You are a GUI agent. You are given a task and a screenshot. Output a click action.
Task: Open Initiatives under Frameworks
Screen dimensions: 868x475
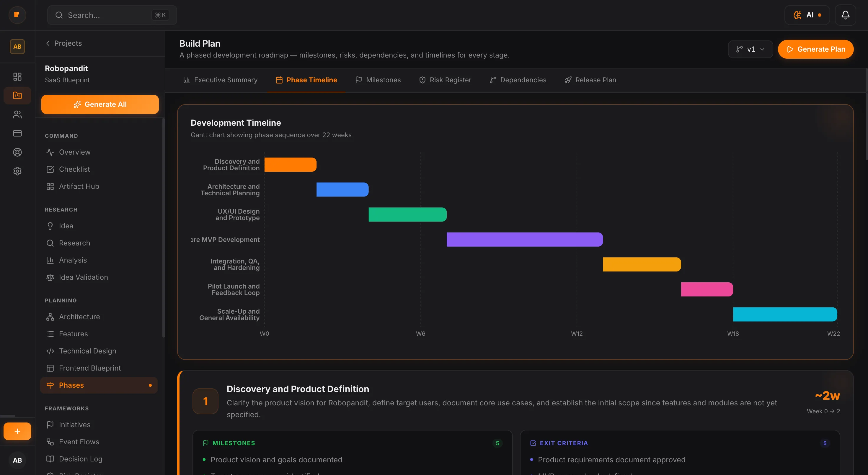[x=99, y=425]
